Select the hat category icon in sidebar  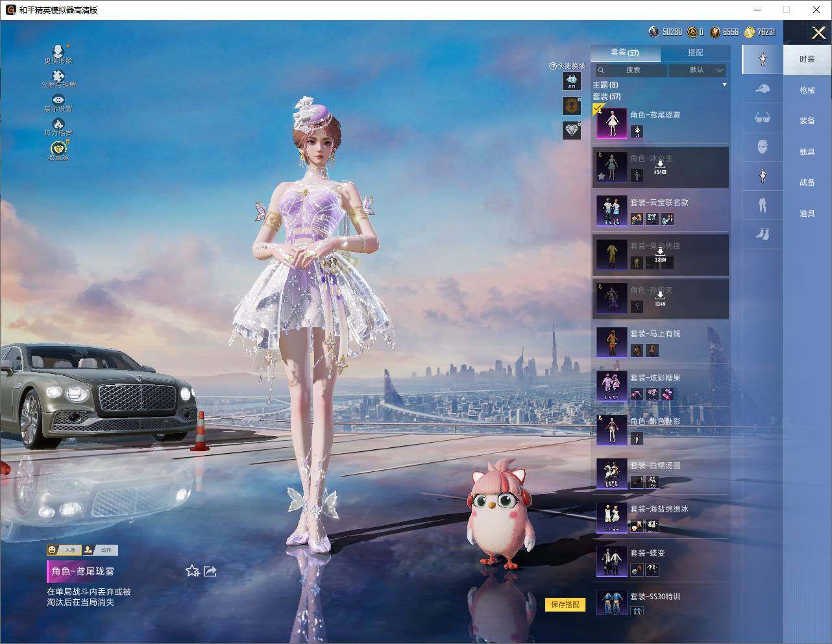763,89
